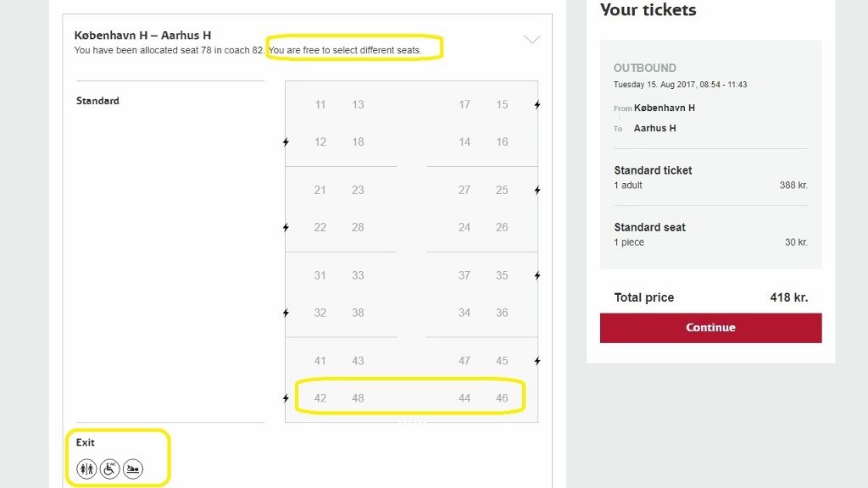Select highlighted seat 42

coord(320,397)
